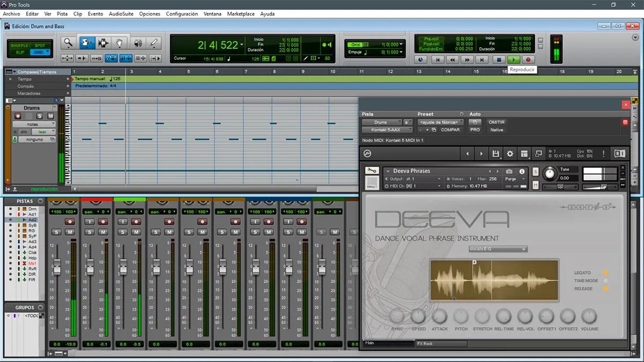This screenshot has height=362, width=644.
Task: Select the Grabber hand tool
Action: 120,43
